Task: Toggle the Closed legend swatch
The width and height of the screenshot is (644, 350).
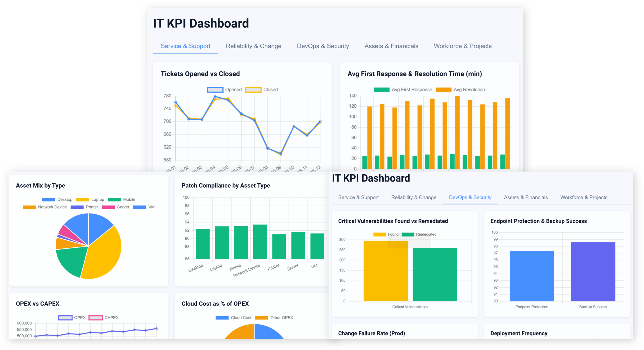Action: (x=253, y=90)
